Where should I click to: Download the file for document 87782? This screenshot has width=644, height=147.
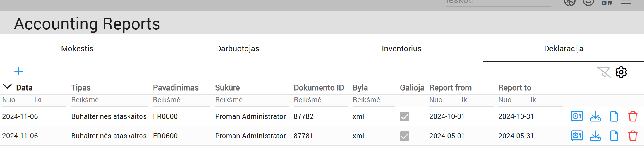(x=595, y=116)
